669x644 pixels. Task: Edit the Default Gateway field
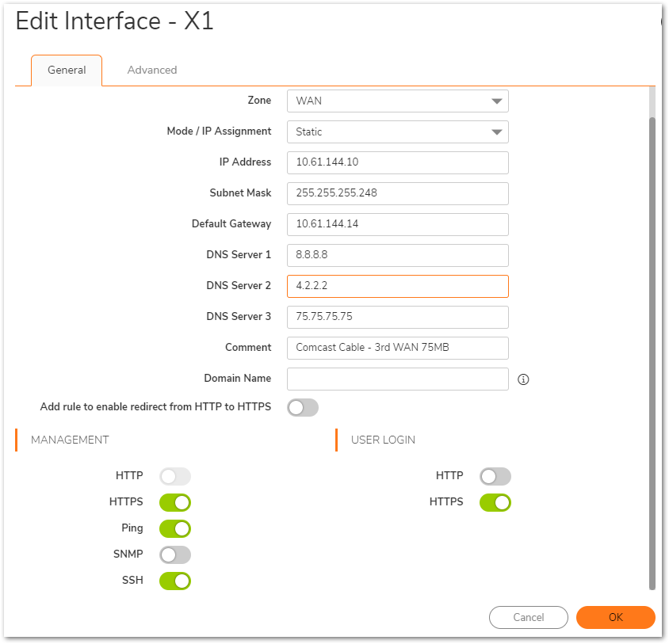(x=397, y=224)
